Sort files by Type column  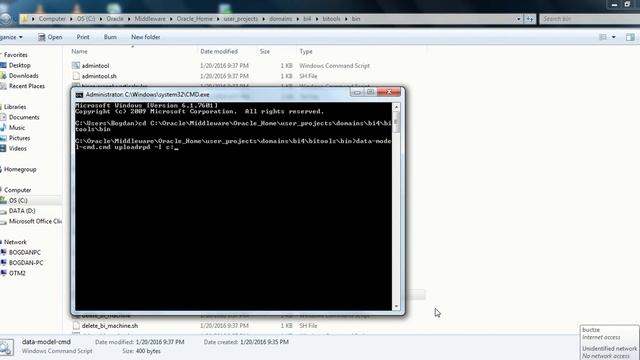pos(306,51)
